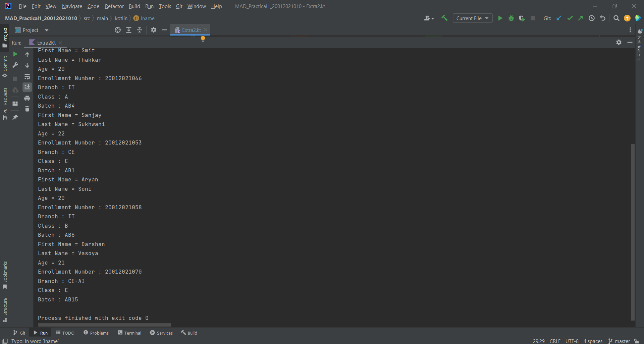
Task: Click Up the Stack Trace arrow
Action: 27,54
